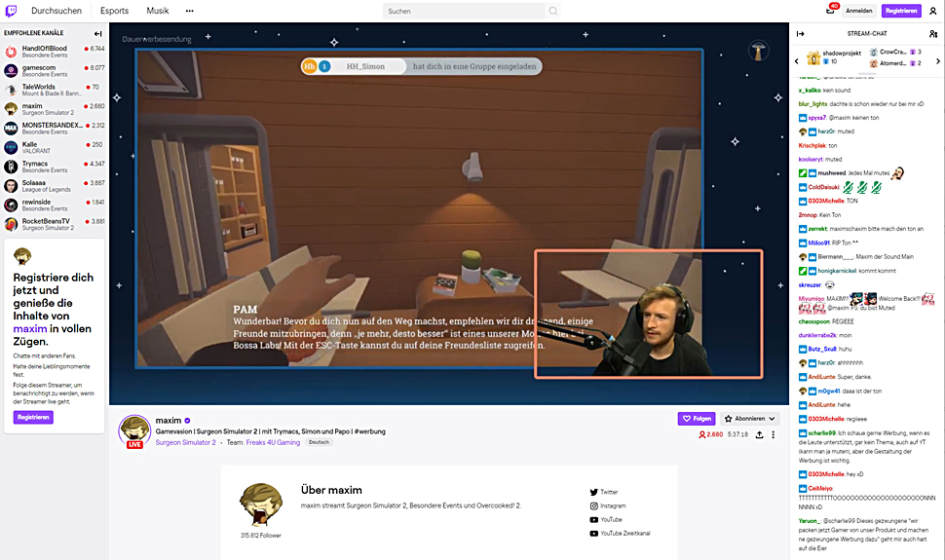Click the maxim channel title below stream
The image size is (945, 560).
point(169,421)
